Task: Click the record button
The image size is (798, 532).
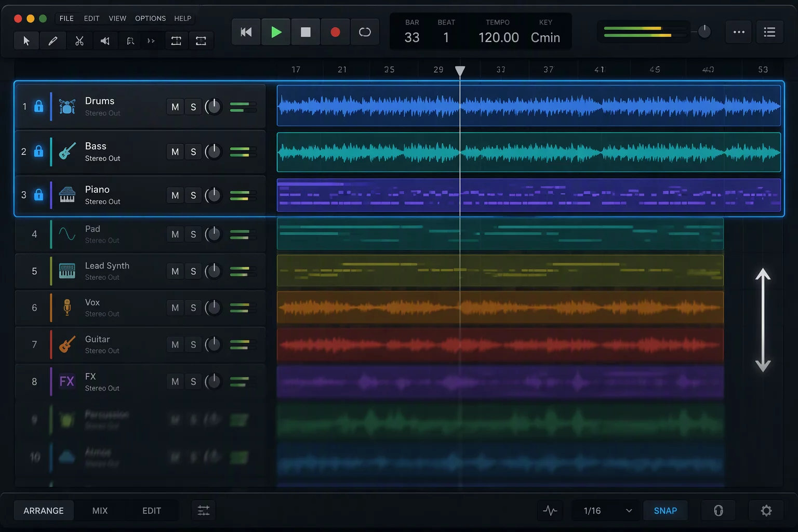Action: point(335,32)
